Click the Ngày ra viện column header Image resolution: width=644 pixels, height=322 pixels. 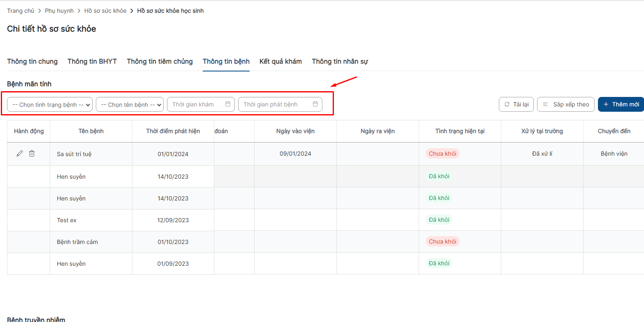(x=378, y=131)
